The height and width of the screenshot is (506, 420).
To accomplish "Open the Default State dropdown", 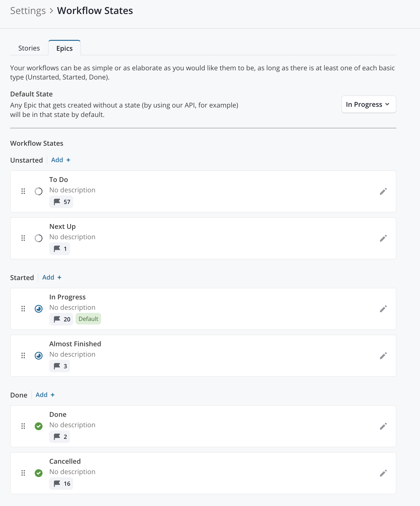I will (369, 104).
